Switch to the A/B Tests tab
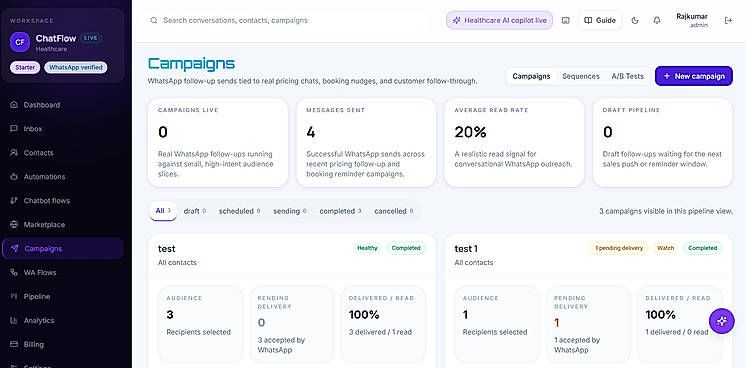The height and width of the screenshot is (368, 746). tap(628, 76)
